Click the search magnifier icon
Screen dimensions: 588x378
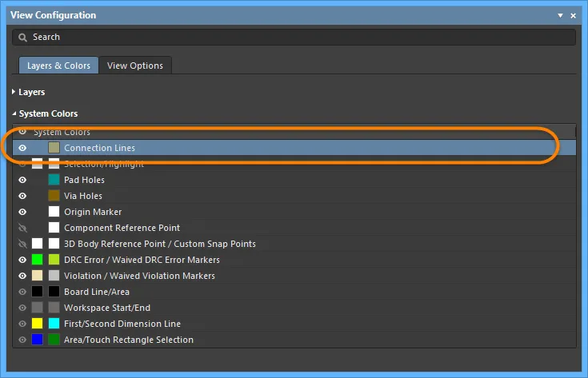click(x=22, y=38)
